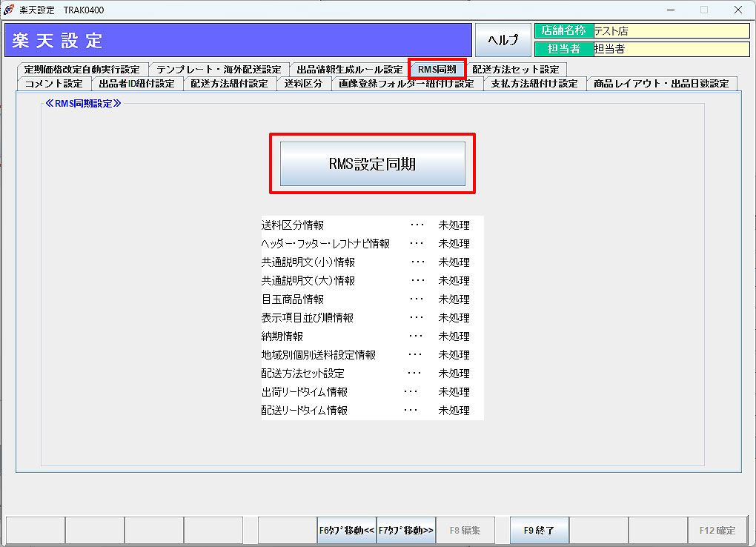Image resolution: width=756 pixels, height=547 pixels.
Task: Select the 画像登録フォルダー紐付け設定 tab
Action: click(x=407, y=83)
